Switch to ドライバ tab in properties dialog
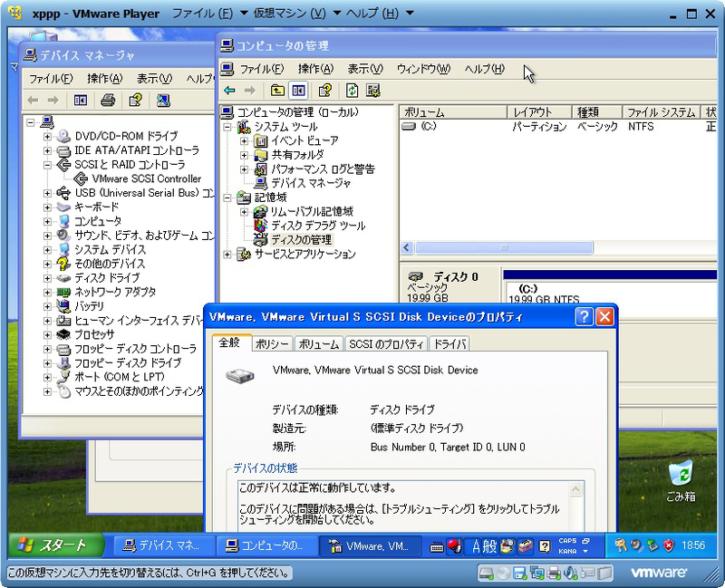725x588 pixels. coord(449,344)
